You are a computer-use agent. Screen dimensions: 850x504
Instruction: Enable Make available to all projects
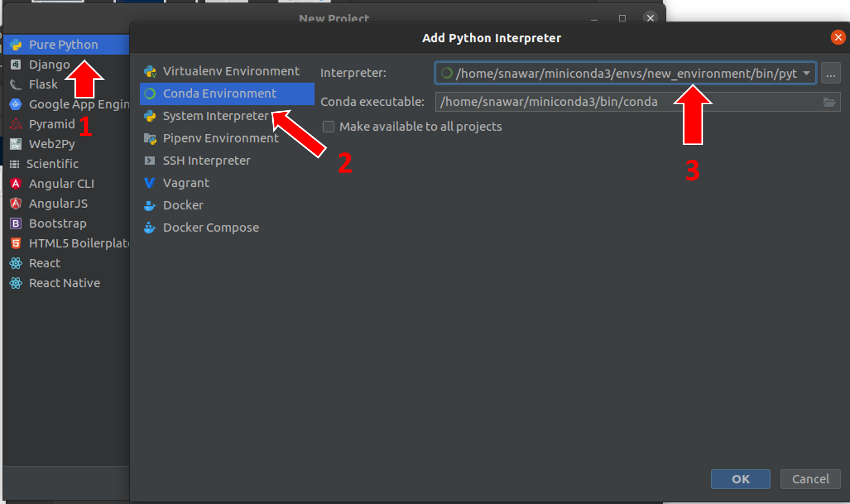[328, 127]
